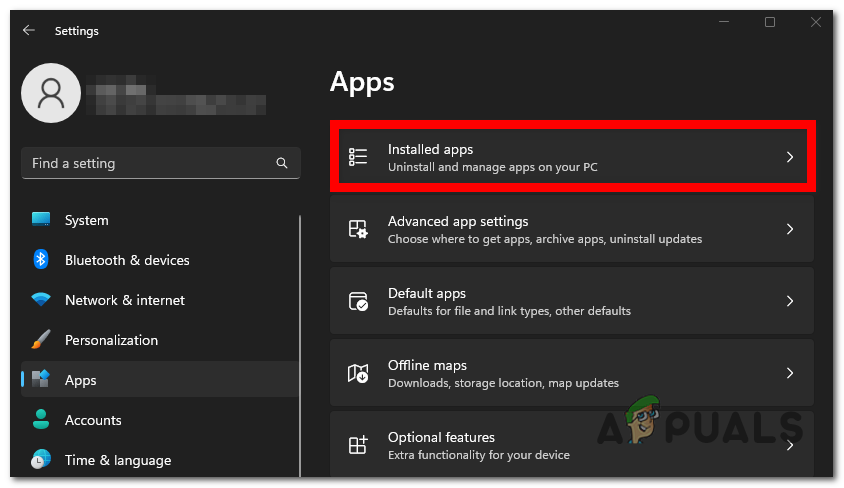Open Time & language category

click(x=160, y=460)
